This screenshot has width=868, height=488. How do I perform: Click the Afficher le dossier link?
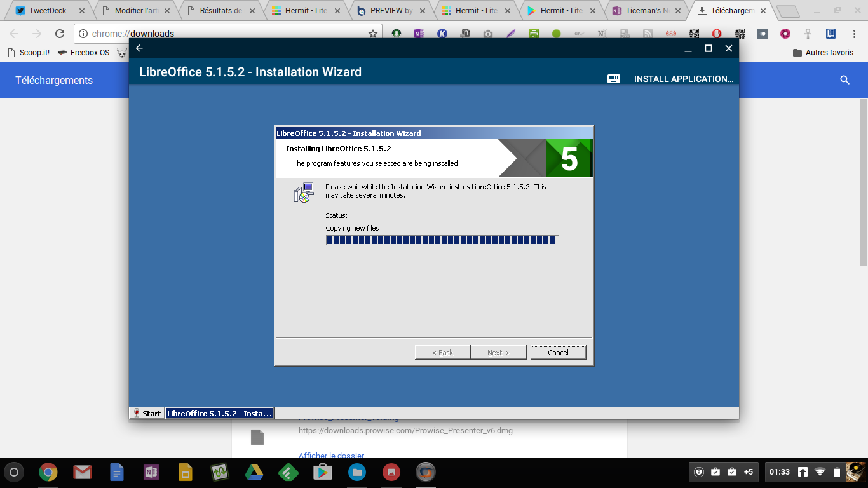[x=331, y=455]
